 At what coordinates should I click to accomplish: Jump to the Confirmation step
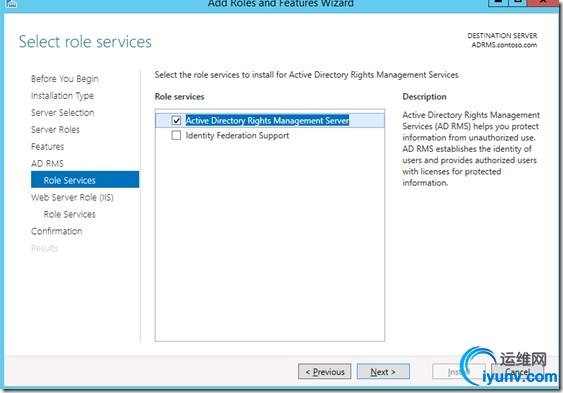point(57,231)
